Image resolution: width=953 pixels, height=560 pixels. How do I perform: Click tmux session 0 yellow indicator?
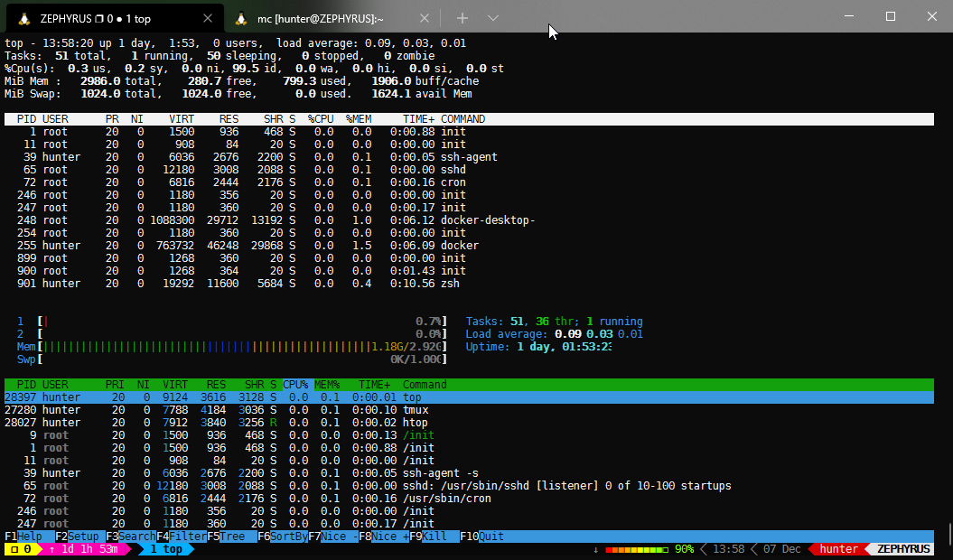tap(22, 549)
